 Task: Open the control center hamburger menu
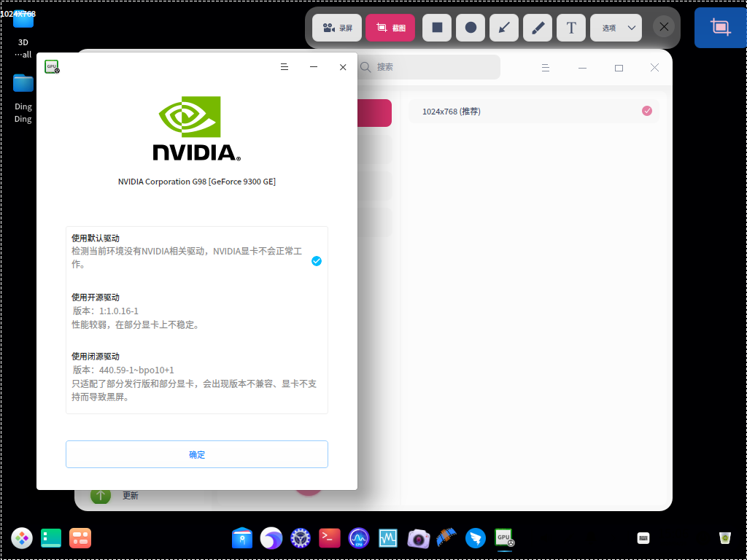[x=546, y=68]
